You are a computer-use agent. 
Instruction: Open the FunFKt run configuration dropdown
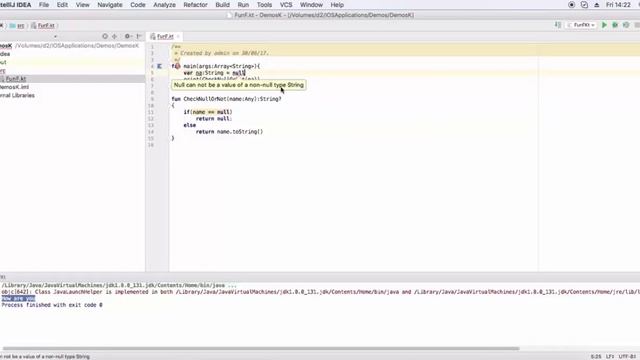(x=582, y=25)
